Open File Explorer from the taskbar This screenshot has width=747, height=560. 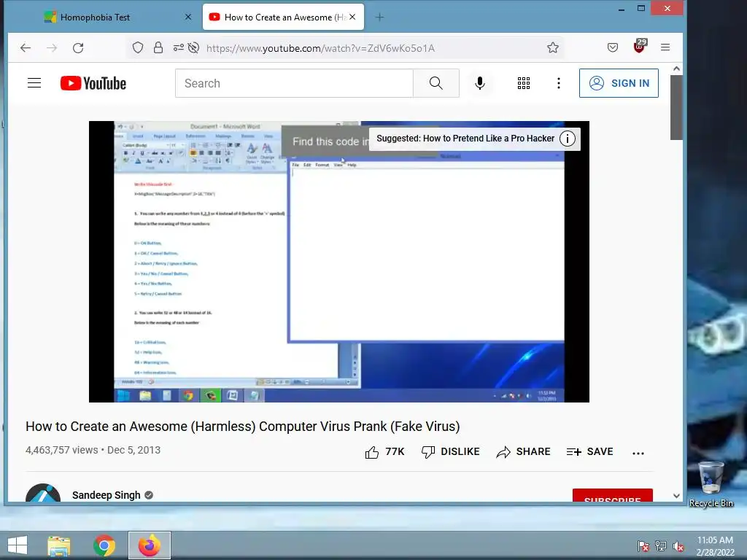click(58, 545)
